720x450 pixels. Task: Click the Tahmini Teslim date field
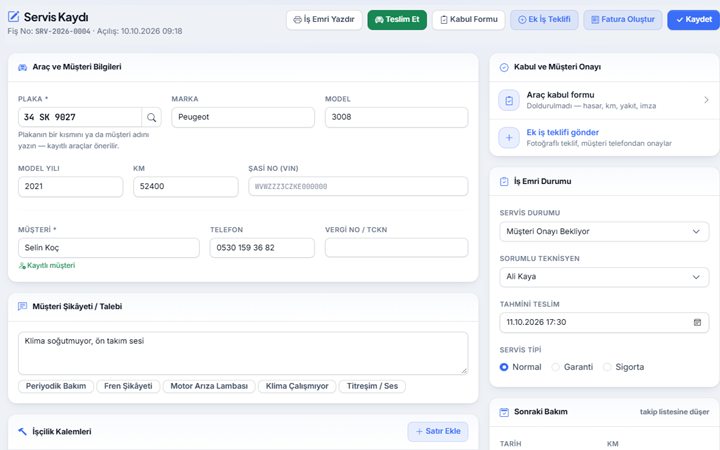604,322
